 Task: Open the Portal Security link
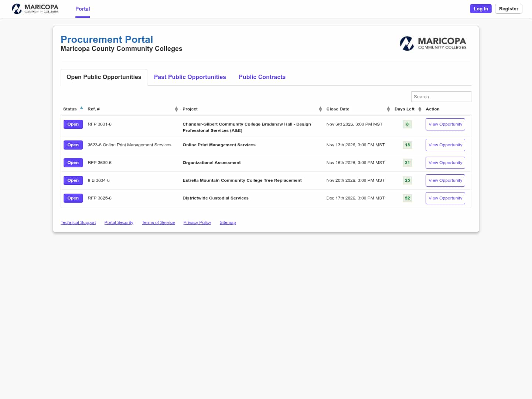(119, 222)
